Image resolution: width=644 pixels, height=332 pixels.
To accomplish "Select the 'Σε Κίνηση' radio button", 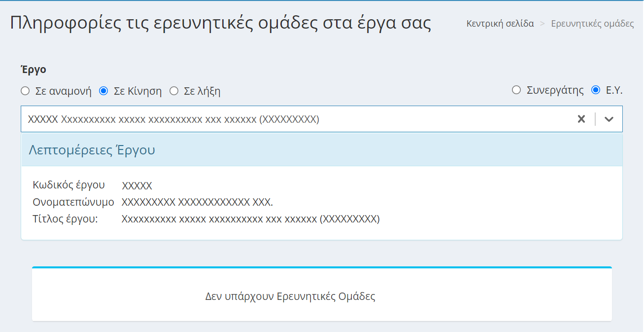I will (x=103, y=91).
